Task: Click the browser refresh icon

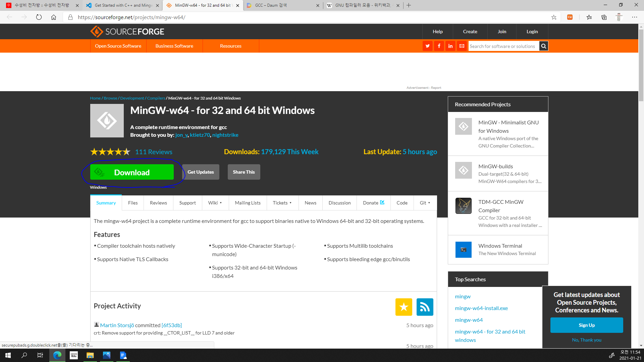Action: [x=39, y=17]
